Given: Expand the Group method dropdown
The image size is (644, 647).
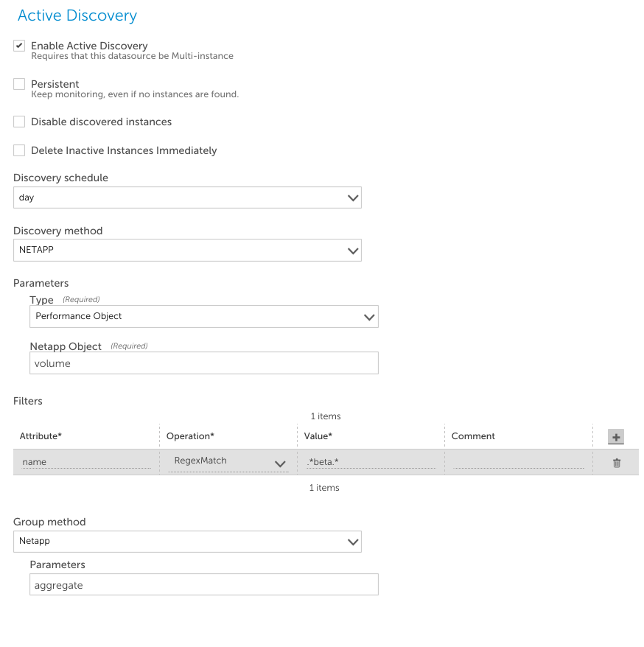Looking at the screenshot, I should (187, 542).
